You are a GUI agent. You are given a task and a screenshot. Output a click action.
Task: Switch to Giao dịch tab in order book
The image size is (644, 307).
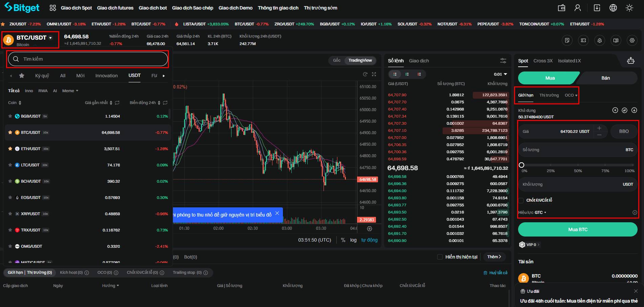tap(419, 61)
